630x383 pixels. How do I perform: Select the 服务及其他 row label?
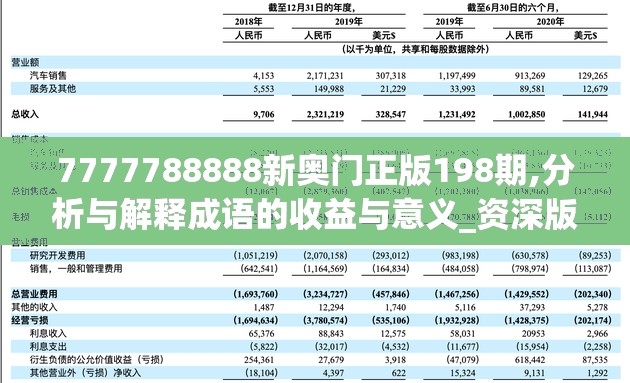53,89
